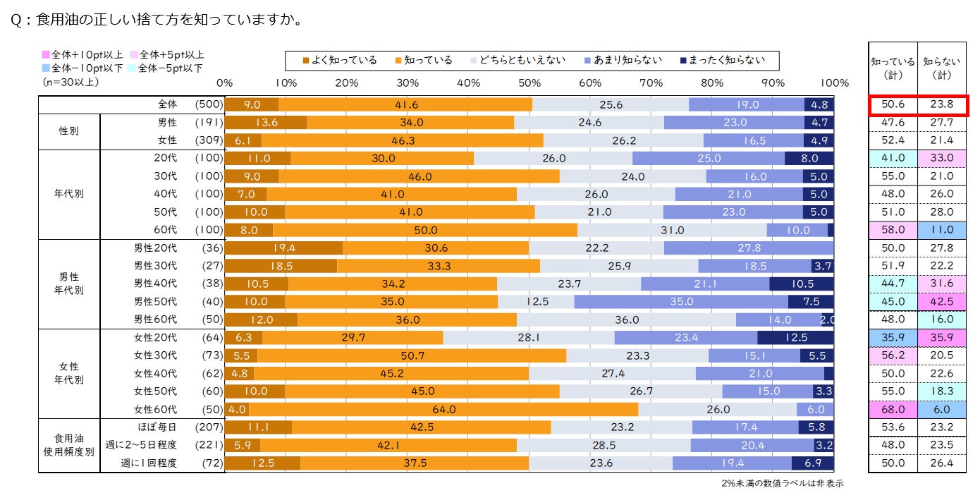Click the 知っている orange legend square

coord(399,61)
